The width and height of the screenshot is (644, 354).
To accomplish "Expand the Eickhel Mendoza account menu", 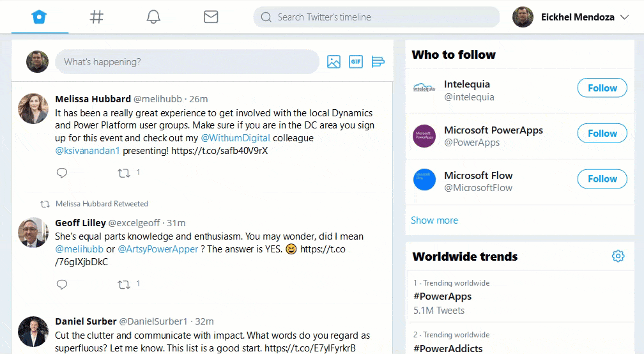I will [x=624, y=17].
